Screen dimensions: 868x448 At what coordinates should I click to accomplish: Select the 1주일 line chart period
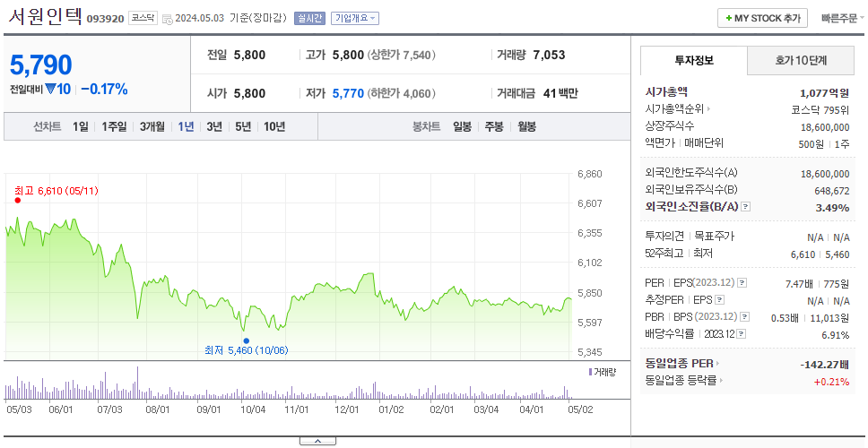click(x=114, y=126)
